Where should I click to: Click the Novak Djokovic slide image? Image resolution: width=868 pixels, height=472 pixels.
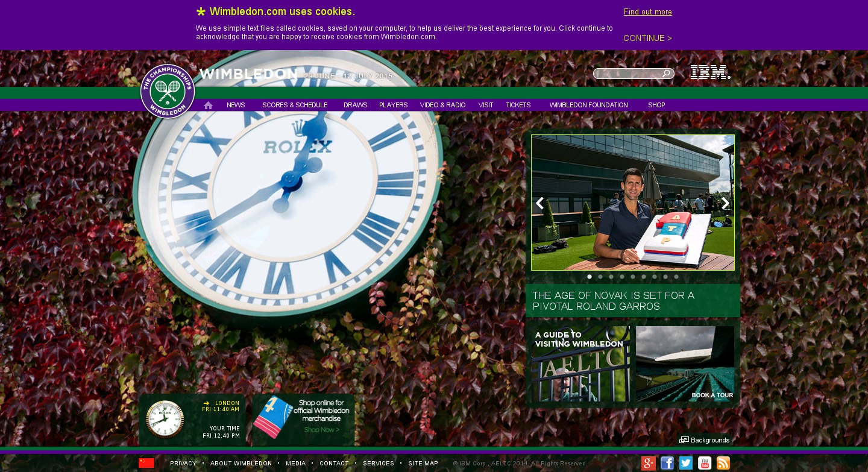633,203
